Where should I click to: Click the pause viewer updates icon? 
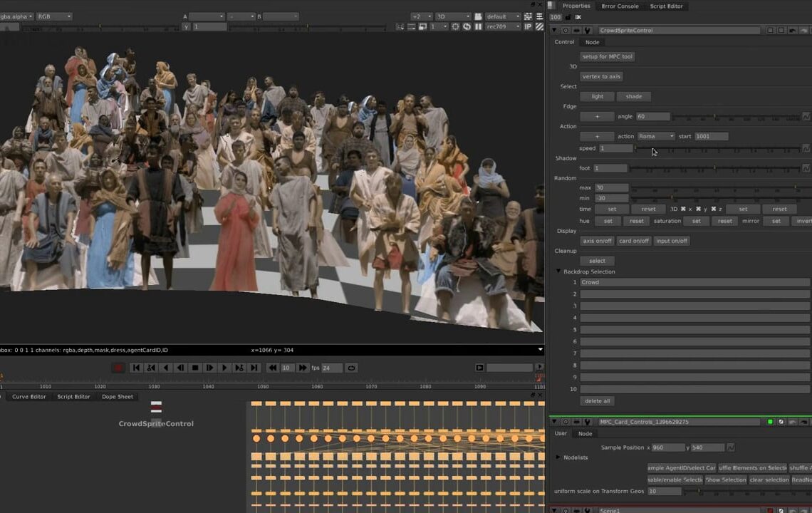[x=478, y=26]
